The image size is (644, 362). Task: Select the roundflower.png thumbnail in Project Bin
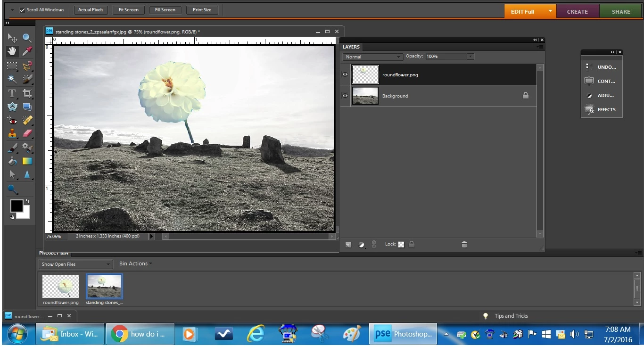click(x=61, y=287)
